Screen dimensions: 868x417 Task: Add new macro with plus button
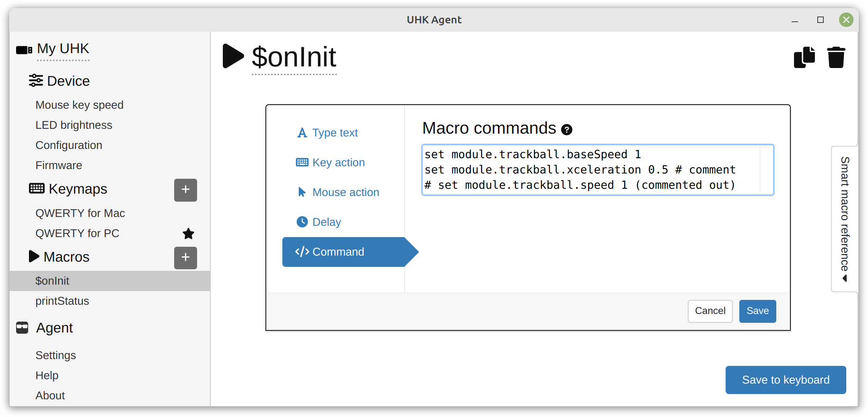(x=185, y=258)
